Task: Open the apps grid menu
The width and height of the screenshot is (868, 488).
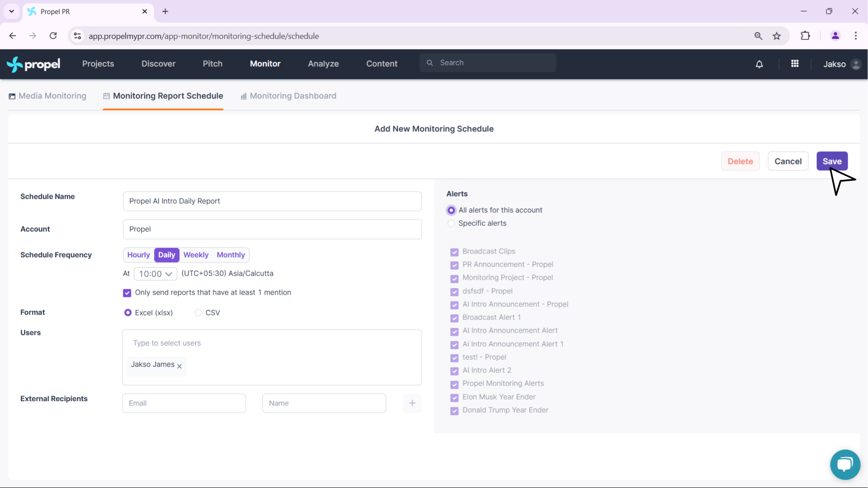Action: (x=795, y=64)
